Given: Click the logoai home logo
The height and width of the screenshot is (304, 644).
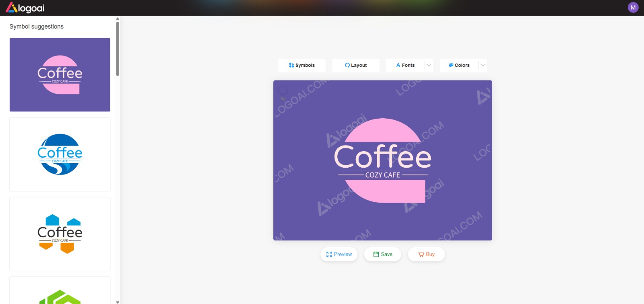Looking at the screenshot, I should pos(25,8).
